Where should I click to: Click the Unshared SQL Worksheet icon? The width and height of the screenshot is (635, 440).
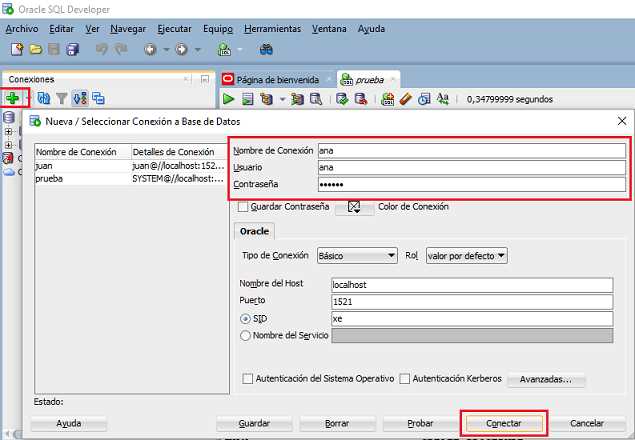(388, 99)
